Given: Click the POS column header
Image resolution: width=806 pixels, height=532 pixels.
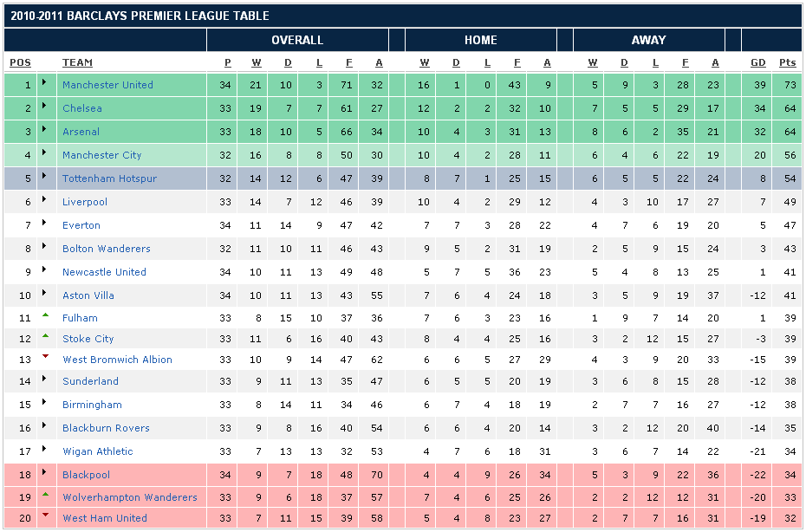Looking at the screenshot, I should tap(20, 62).
